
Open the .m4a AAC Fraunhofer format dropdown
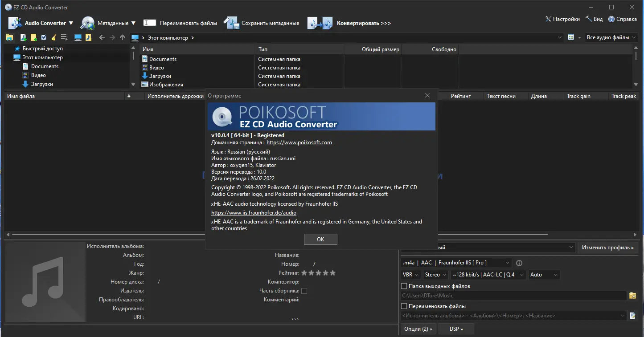pyautogui.click(x=457, y=263)
